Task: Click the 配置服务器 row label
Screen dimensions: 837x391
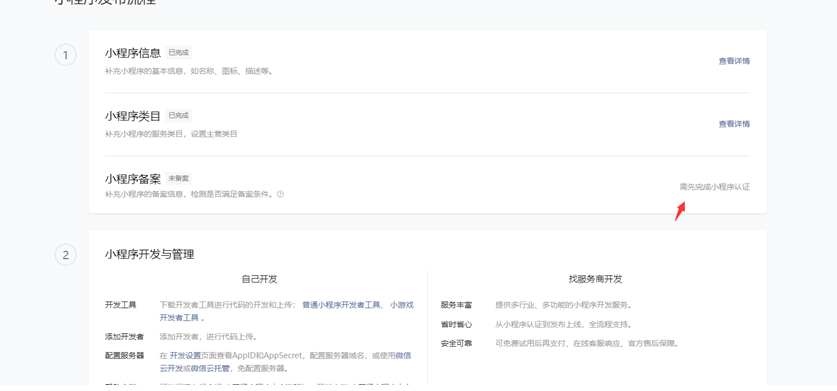Action: 124,355
